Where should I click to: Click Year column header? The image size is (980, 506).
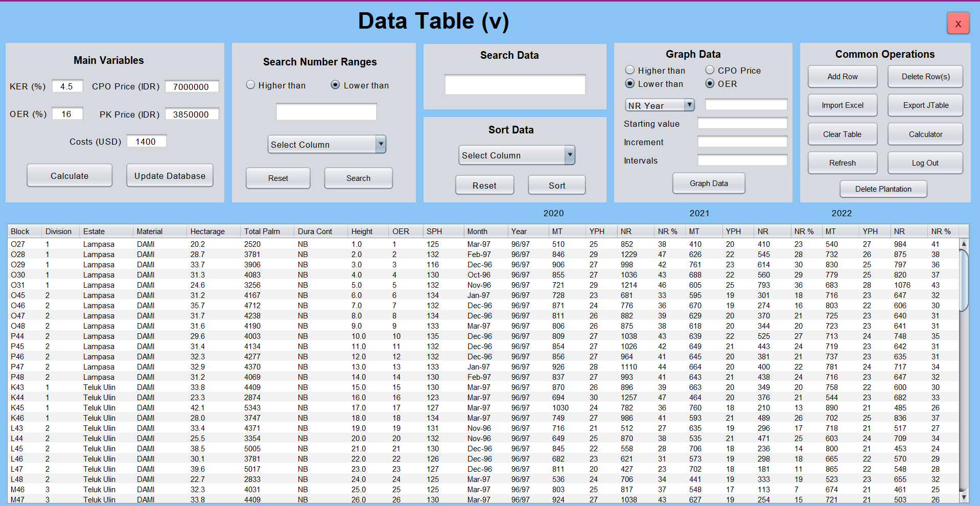[528, 231]
